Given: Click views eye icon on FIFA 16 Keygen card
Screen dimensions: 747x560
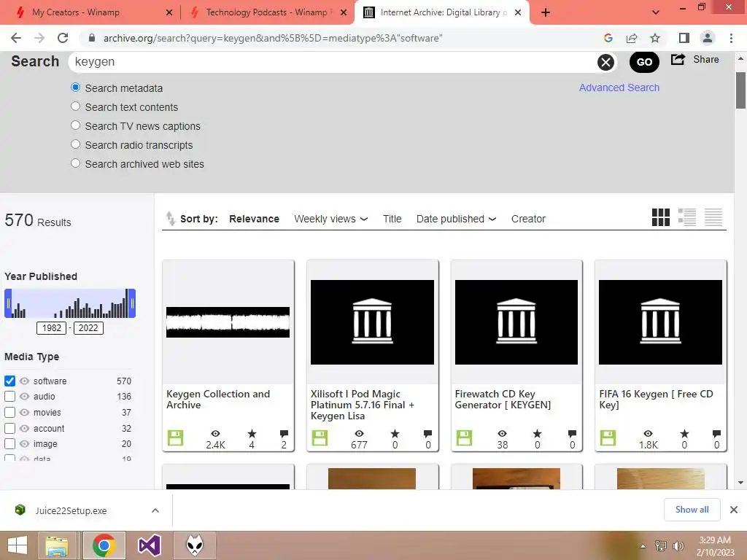Looking at the screenshot, I should tap(648, 433).
